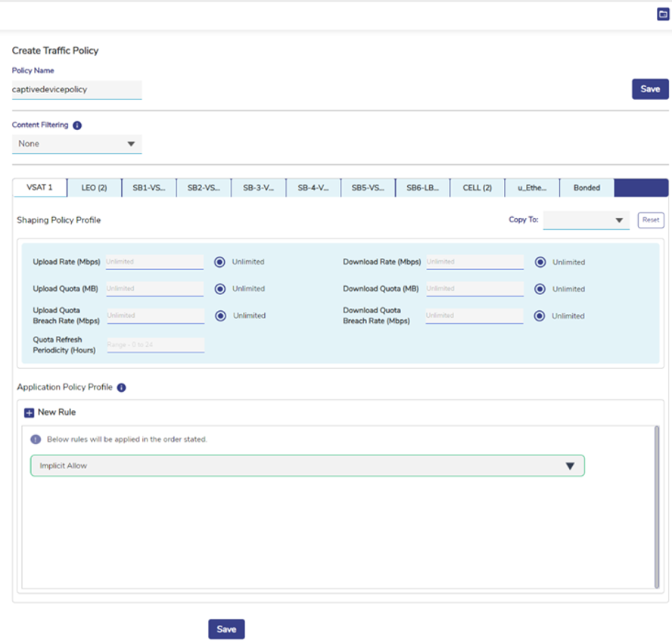Click the rules list vertical scrollbar
Viewport: 672px width, 643px height.
click(656, 507)
